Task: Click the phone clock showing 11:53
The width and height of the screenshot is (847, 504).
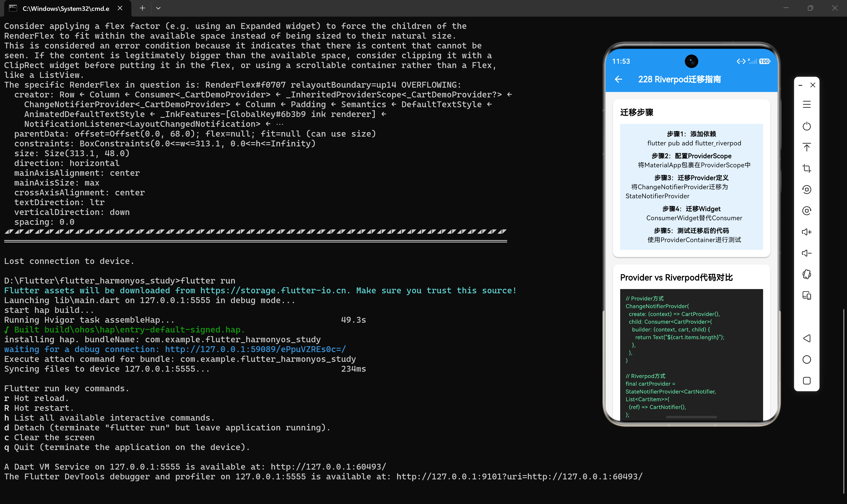Action: click(621, 61)
